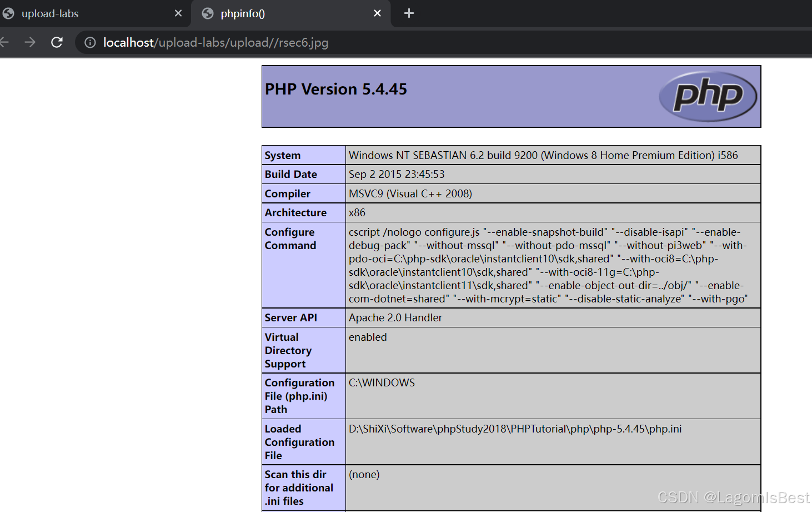Click the System row label
This screenshot has width=812, height=512.
click(x=283, y=155)
